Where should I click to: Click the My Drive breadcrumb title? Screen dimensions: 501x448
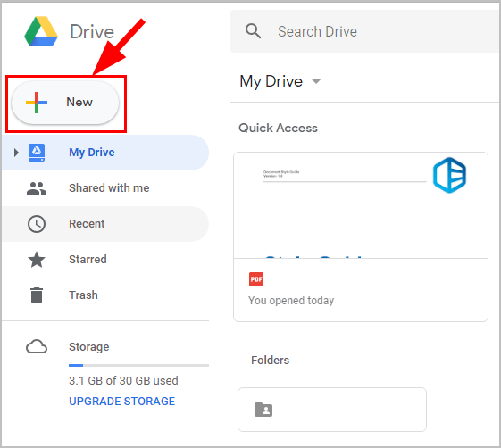click(271, 81)
